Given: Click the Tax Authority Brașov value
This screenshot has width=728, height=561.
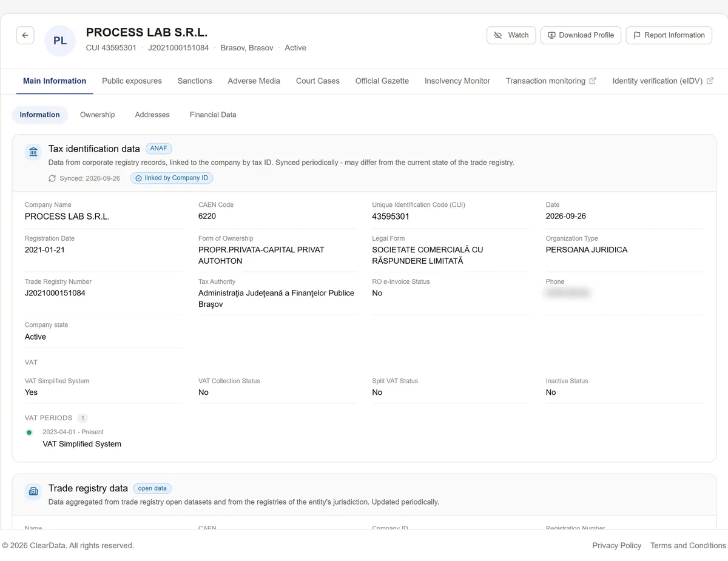Looking at the screenshot, I should pos(276,298).
